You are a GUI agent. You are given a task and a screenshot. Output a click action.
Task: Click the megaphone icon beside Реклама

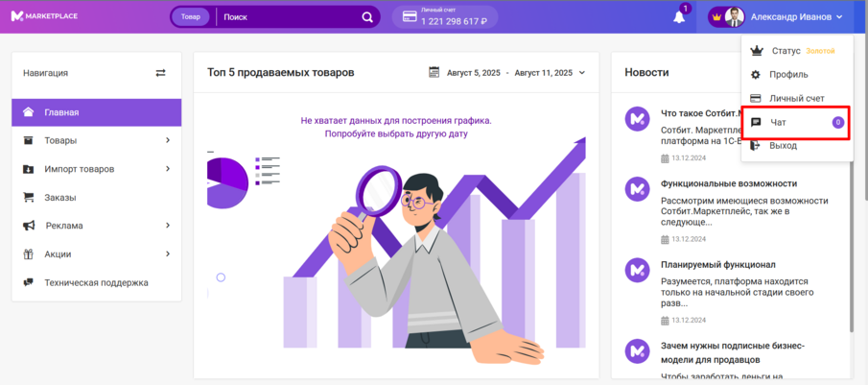29,226
